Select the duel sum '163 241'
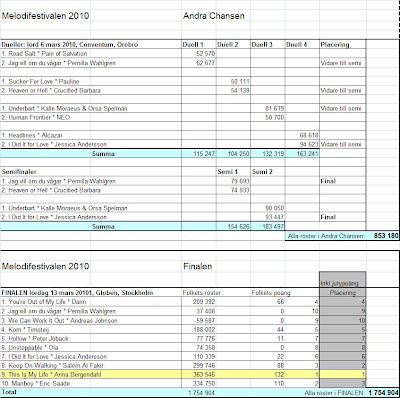400x398 pixels. tap(307, 154)
